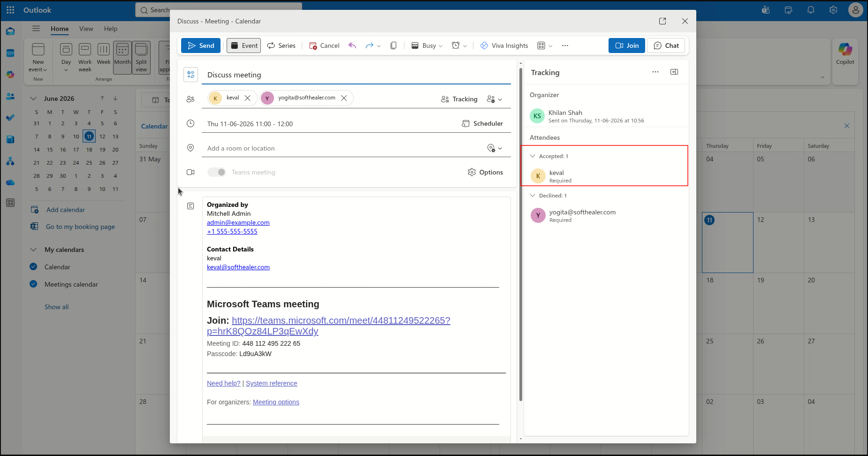
Task: Collapse the My calendars section
Action: point(33,249)
